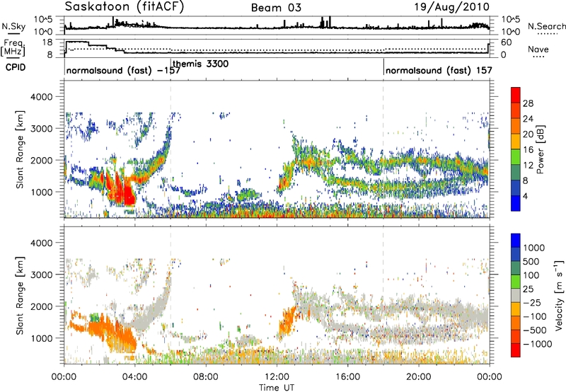Screen dimensions: 566x392
Task: Pick the yellow 16–20 dB Power colorbar segment
Action: [x=516, y=142]
